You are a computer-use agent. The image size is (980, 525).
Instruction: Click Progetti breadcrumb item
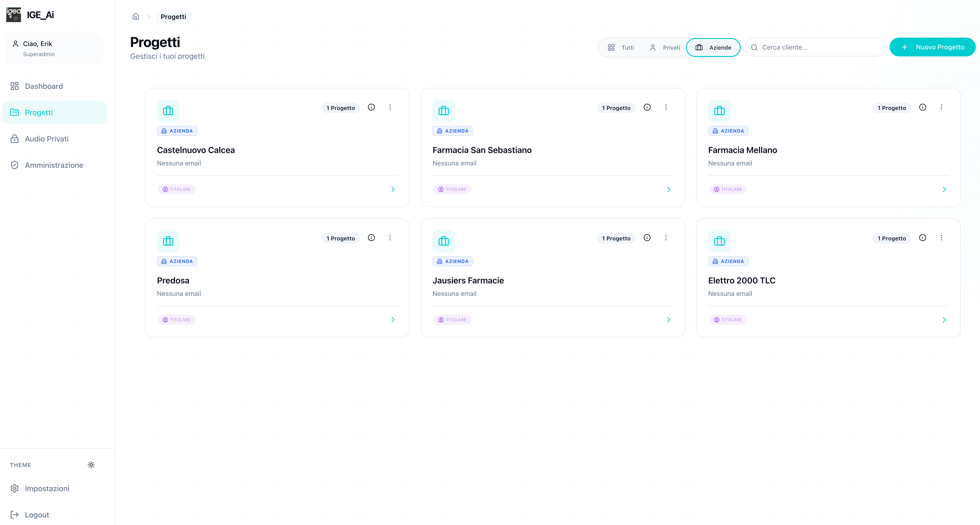[x=173, y=16]
